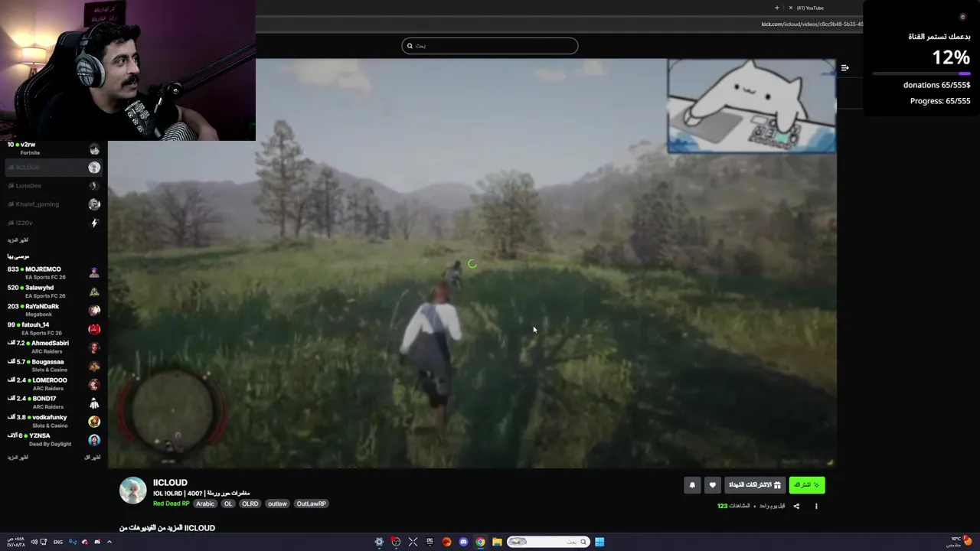
Task: Open the vodkafunky recommended channel
Action: 54,421
